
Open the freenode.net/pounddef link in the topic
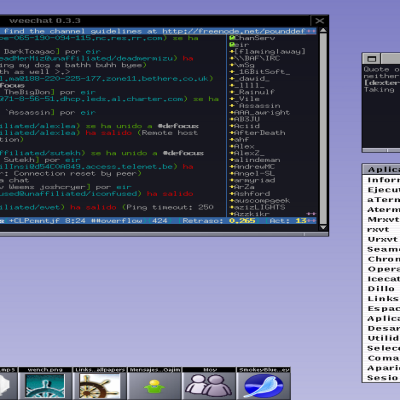point(234,31)
